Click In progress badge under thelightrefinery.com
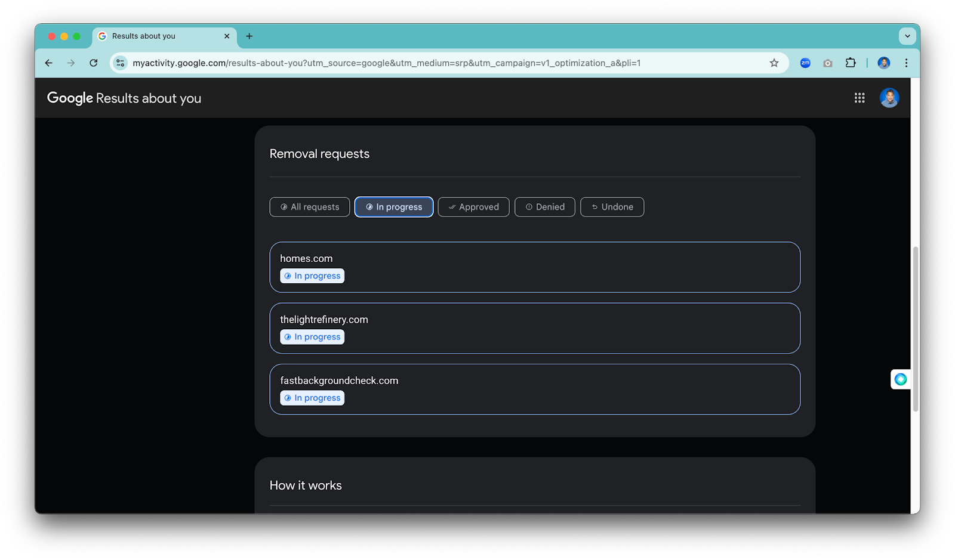This screenshot has width=955, height=560. pyautogui.click(x=312, y=337)
